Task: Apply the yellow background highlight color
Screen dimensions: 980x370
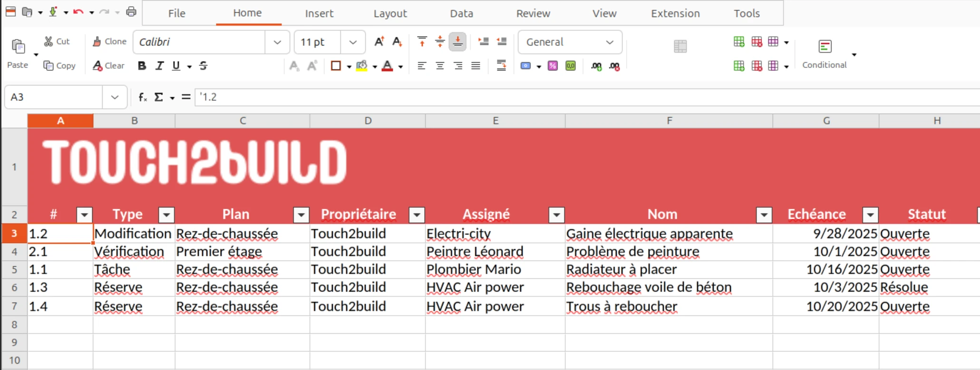Action: [x=362, y=66]
